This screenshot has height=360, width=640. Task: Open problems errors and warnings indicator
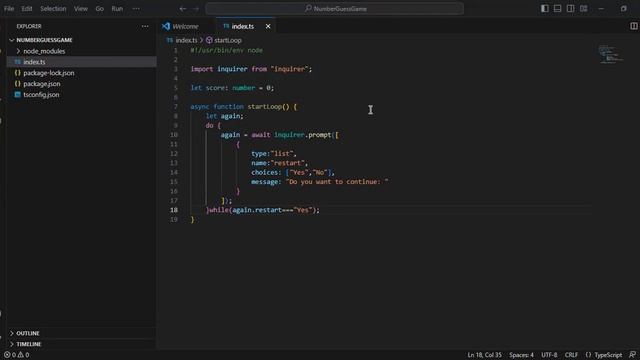point(17,355)
